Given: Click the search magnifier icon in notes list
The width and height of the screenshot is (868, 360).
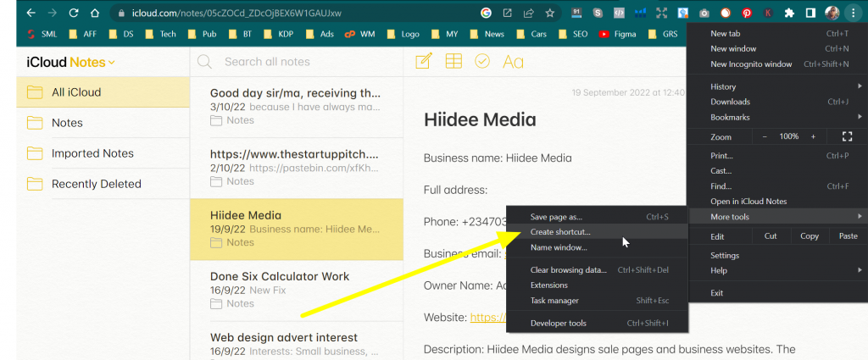Looking at the screenshot, I should pyautogui.click(x=205, y=62).
